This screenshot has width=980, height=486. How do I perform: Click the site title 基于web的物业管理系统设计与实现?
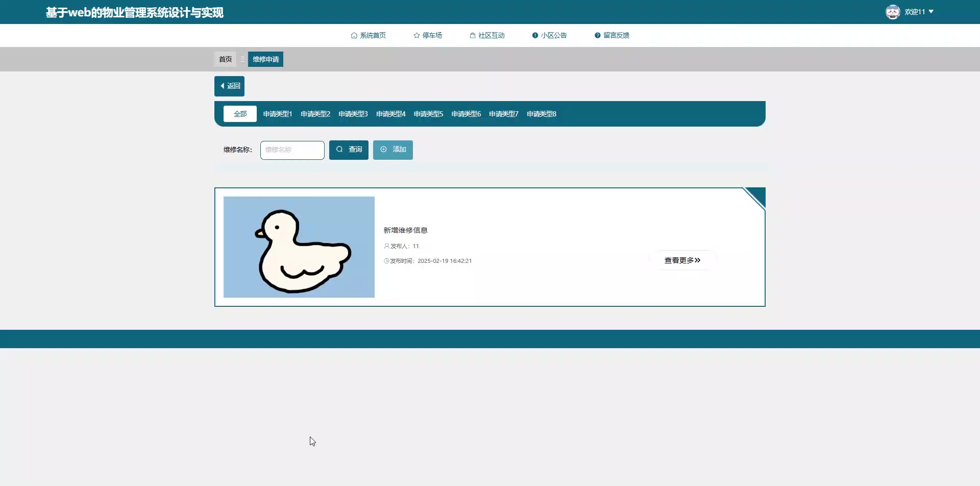point(135,12)
